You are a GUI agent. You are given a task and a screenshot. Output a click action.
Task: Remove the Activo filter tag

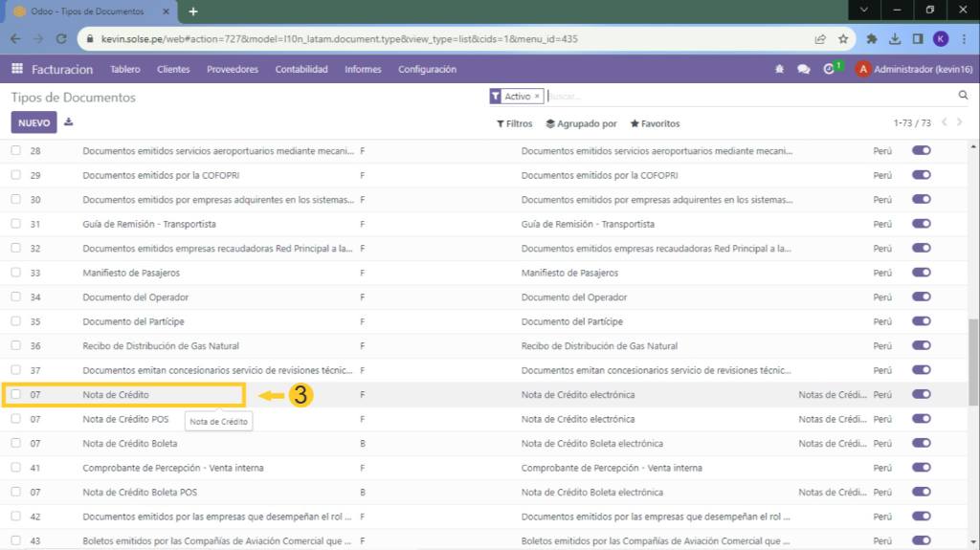tap(537, 97)
